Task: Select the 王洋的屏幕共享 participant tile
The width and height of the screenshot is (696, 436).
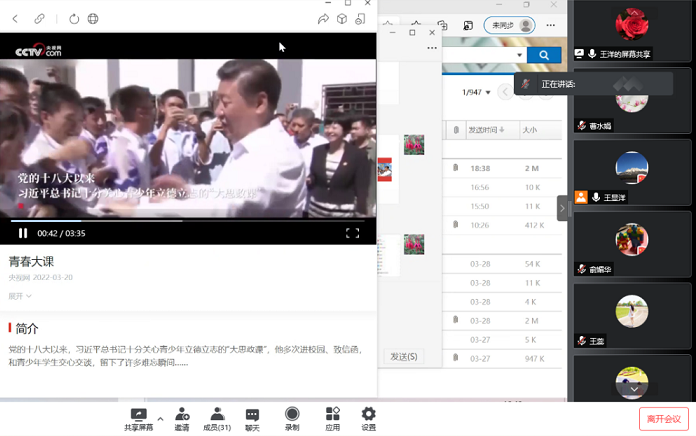Action: click(x=634, y=30)
